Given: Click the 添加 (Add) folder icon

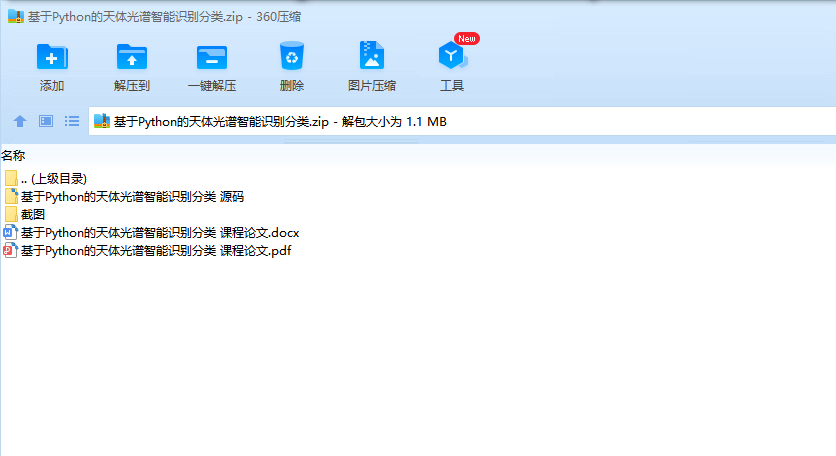Looking at the screenshot, I should [x=52, y=57].
